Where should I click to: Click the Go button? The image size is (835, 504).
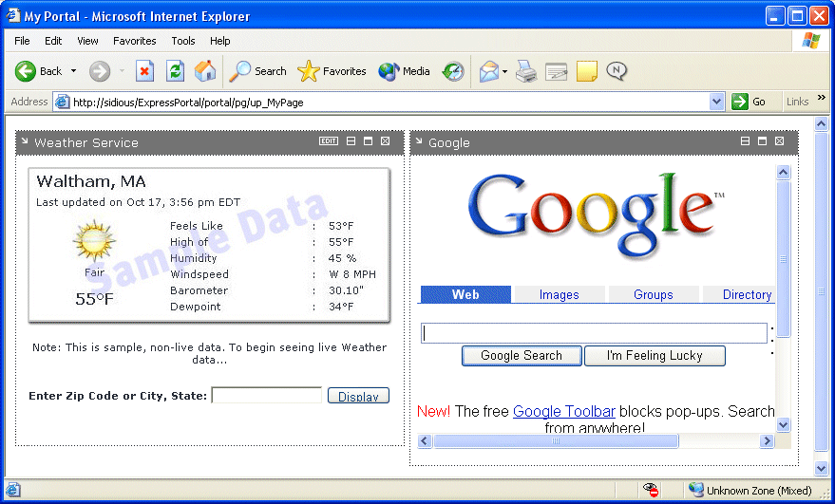pyautogui.click(x=749, y=102)
